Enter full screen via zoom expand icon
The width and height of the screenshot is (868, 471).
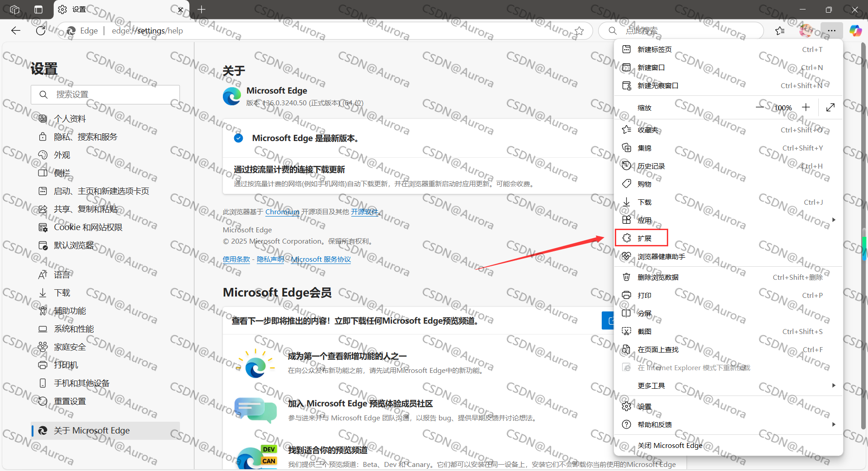(830, 108)
